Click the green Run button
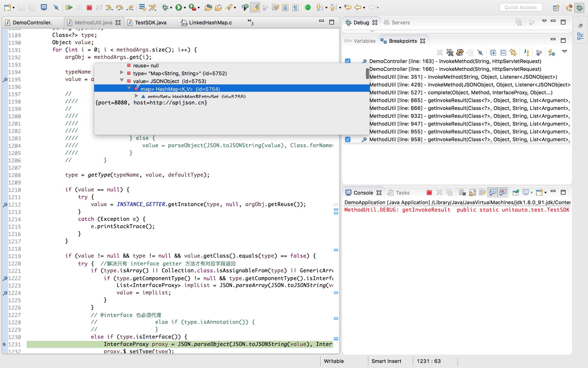Viewport: 588px width, 368px height. [x=179, y=8]
